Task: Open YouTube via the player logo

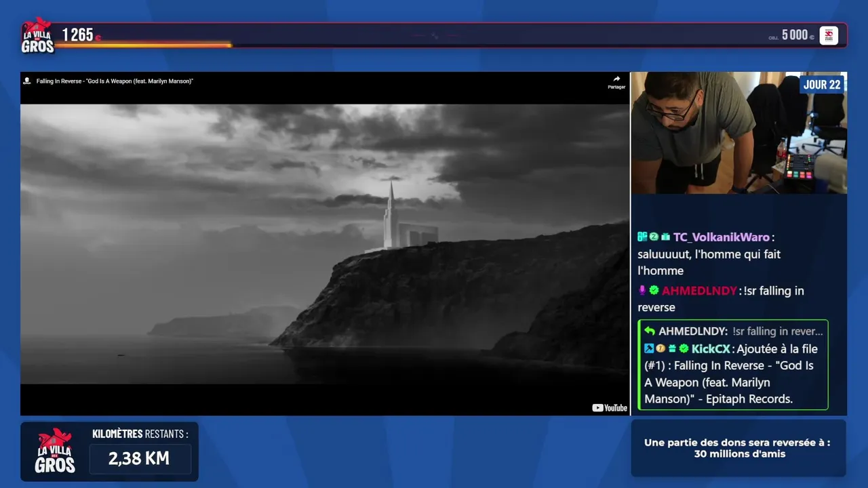Action: 610,408
